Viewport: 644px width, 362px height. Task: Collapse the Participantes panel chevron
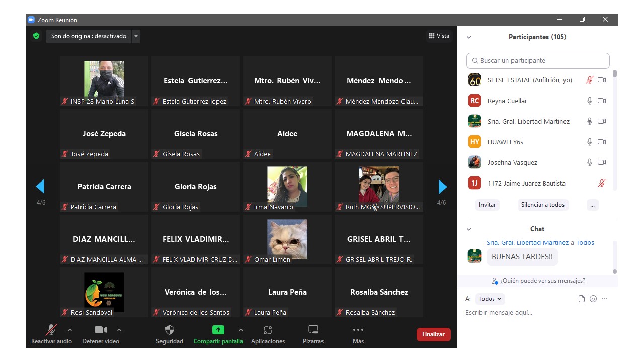tap(469, 37)
